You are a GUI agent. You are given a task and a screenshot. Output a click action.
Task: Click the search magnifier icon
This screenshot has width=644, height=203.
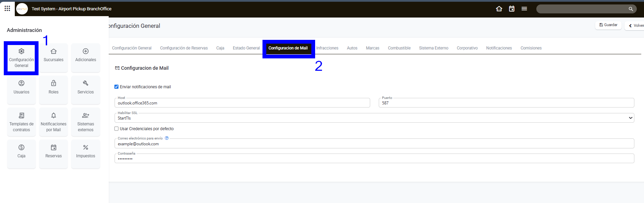coord(631,9)
